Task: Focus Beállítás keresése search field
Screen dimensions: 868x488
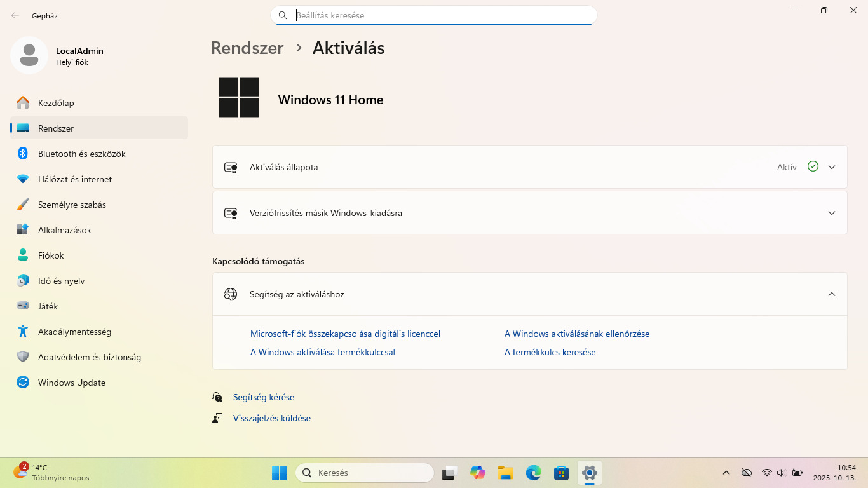Action: pos(434,15)
